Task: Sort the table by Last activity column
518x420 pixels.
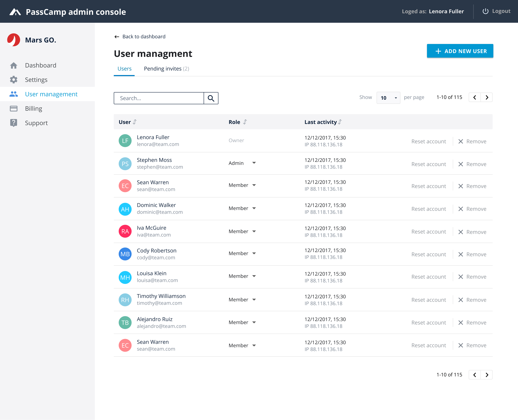Action: point(340,122)
